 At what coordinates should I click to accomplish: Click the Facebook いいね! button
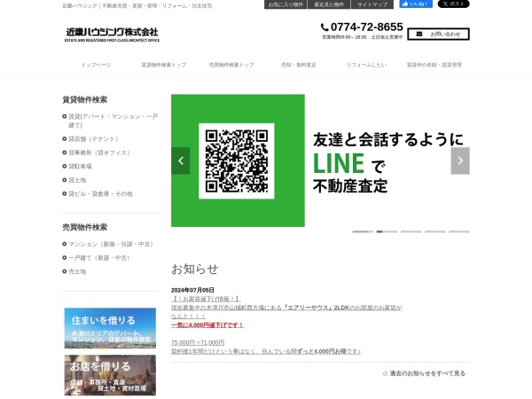pos(416,4)
